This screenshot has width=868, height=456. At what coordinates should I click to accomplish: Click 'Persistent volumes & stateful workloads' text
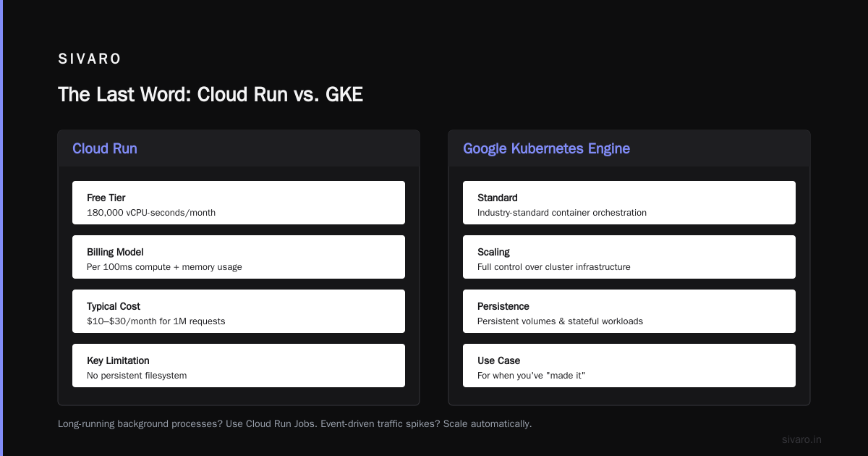click(x=560, y=321)
